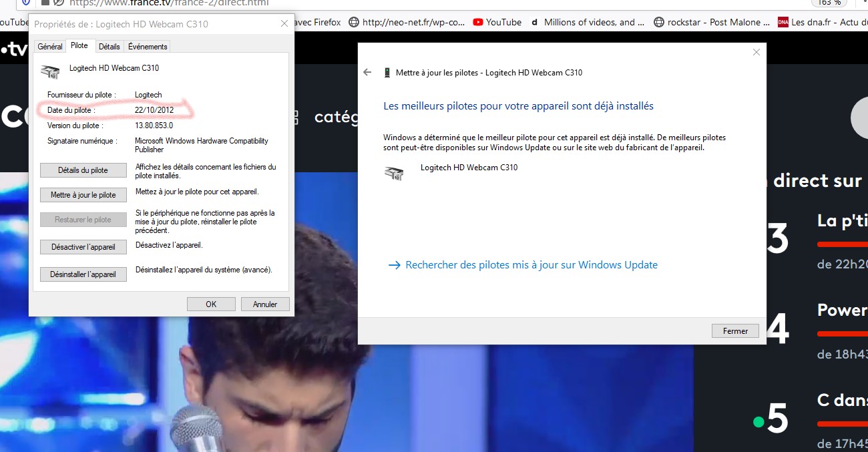Click the webcam icon in properties dialog
The width and height of the screenshot is (868, 452).
50,71
